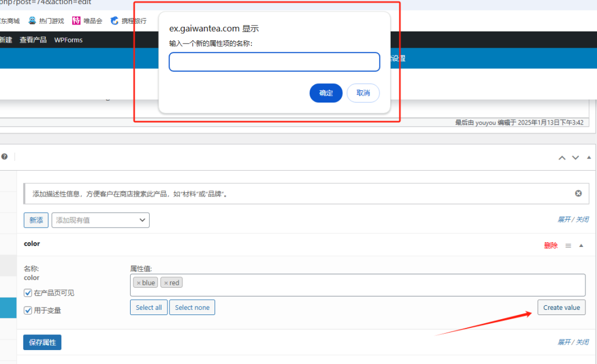Click the sort handle next to color attribute delete
The image size is (597, 364).
(568, 245)
